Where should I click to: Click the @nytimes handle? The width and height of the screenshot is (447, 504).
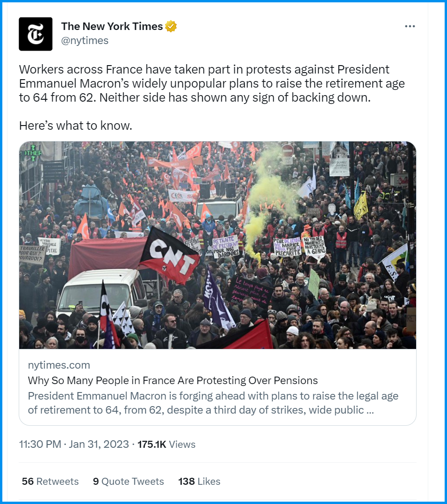pos(85,41)
